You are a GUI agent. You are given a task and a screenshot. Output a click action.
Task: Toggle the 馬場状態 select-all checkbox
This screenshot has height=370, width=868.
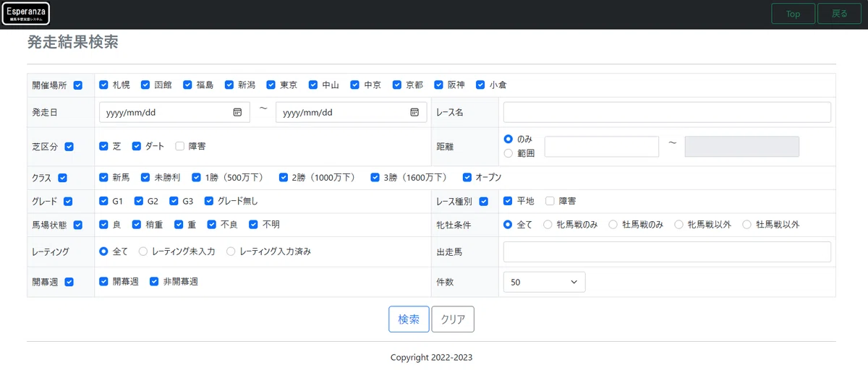point(78,225)
